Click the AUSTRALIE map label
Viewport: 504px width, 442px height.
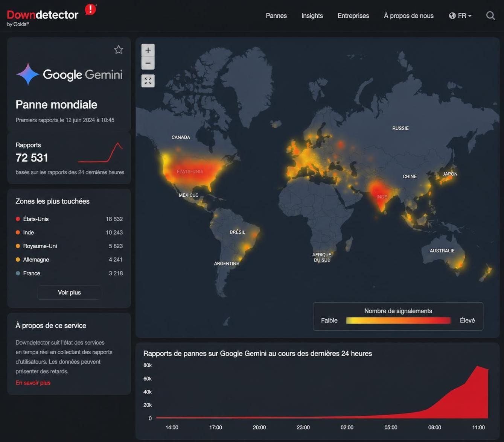(x=442, y=251)
